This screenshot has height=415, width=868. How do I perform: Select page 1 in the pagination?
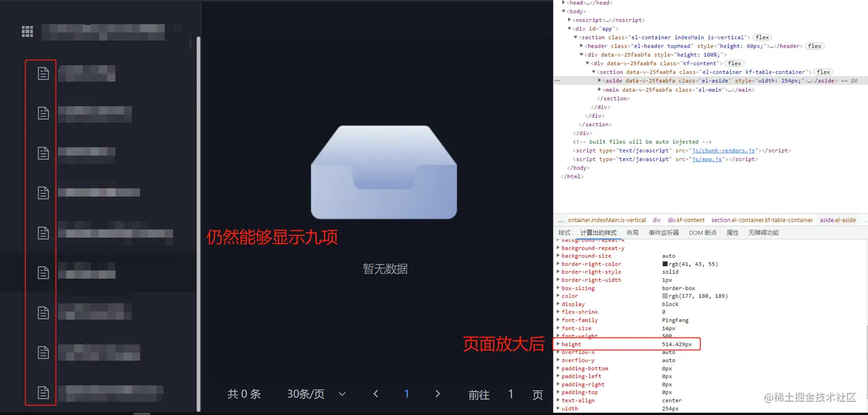tap(406, 394)
